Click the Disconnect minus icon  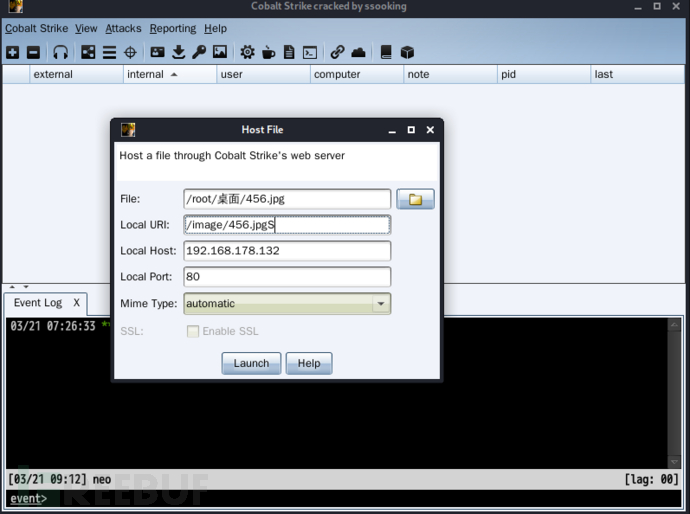33,52
